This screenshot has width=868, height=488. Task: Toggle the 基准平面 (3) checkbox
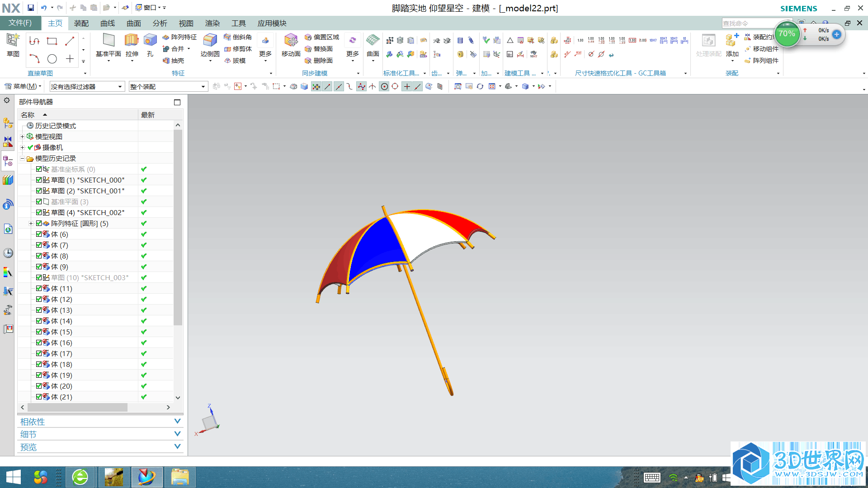[x=39, y=202]
